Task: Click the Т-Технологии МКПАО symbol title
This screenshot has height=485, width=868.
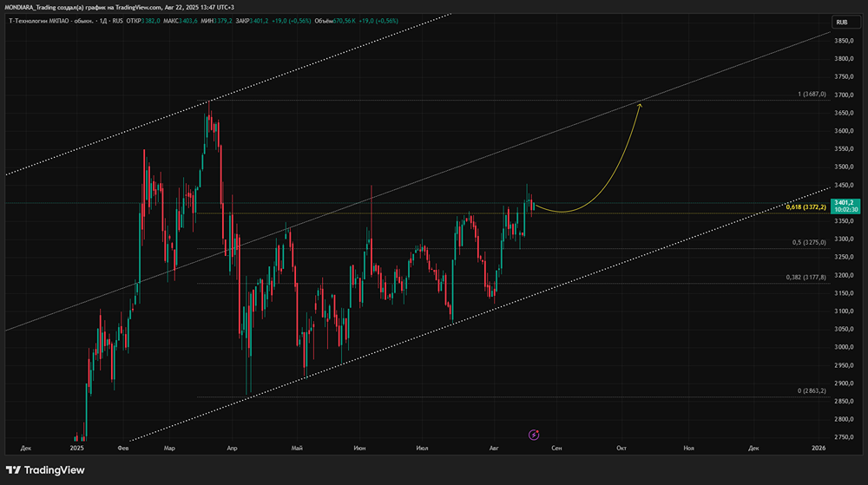Action: click(x=50, y=21)
